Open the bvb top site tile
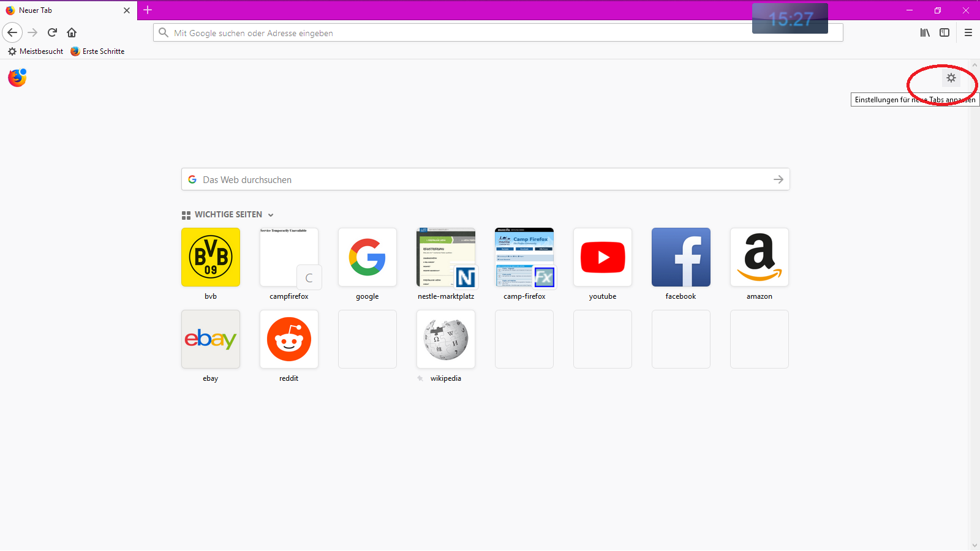The image size is (980, 551). 211,257
